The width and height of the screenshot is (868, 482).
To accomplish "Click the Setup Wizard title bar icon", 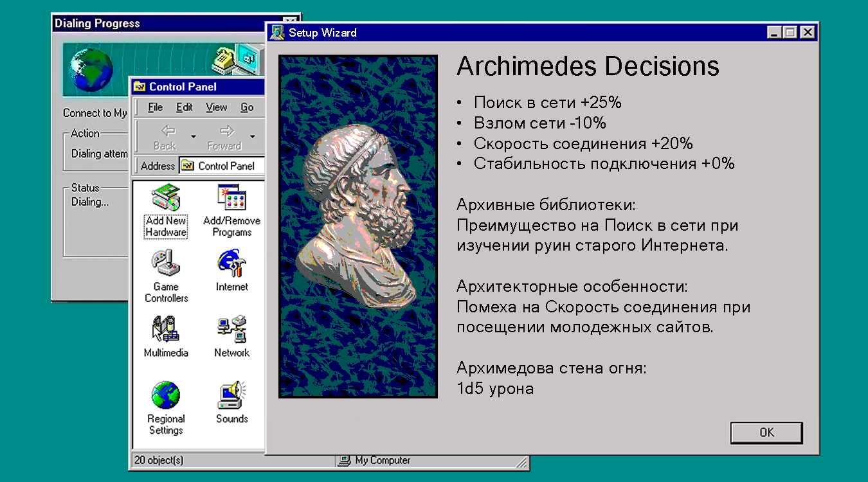I will tap(278, 32).
